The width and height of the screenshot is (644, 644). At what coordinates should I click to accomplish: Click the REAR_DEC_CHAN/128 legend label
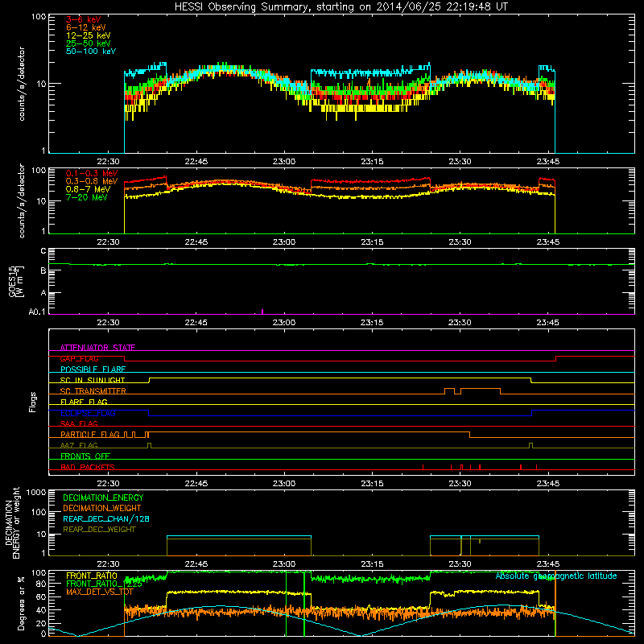tap(106, 519)
